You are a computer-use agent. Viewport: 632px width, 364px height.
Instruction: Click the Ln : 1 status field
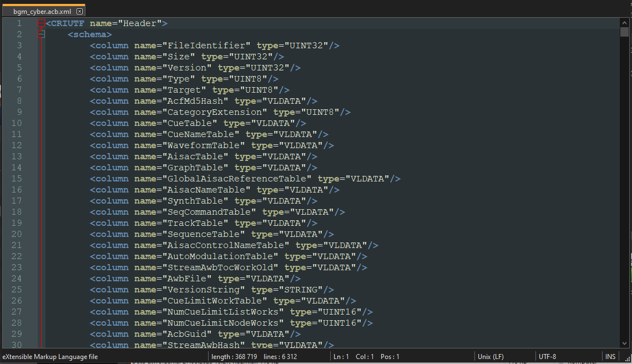[341, 357]
